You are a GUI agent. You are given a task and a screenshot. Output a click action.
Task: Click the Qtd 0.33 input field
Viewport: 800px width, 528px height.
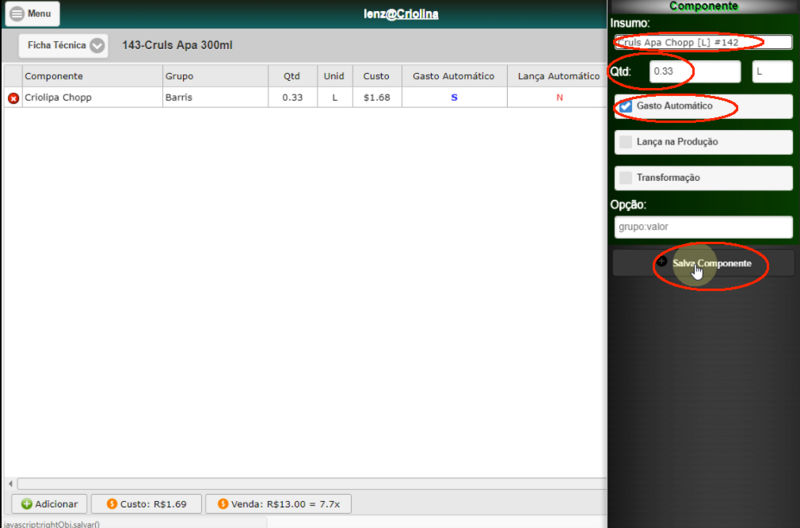695,71
